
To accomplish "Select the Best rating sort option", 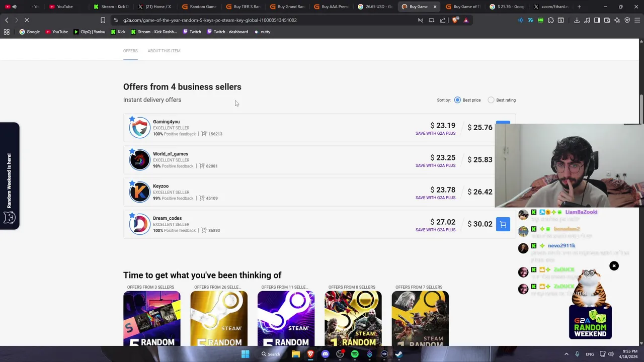I will pyautogui.click(x=491, y=100).
